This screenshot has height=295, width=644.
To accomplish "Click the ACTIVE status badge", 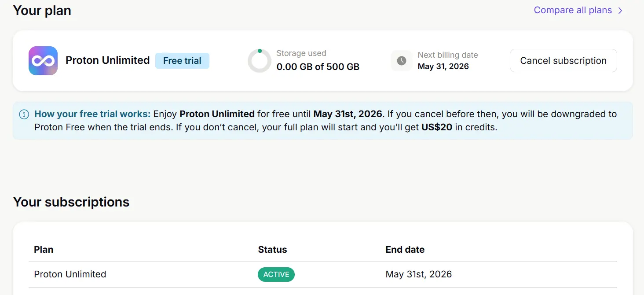I will coord(276,274).
